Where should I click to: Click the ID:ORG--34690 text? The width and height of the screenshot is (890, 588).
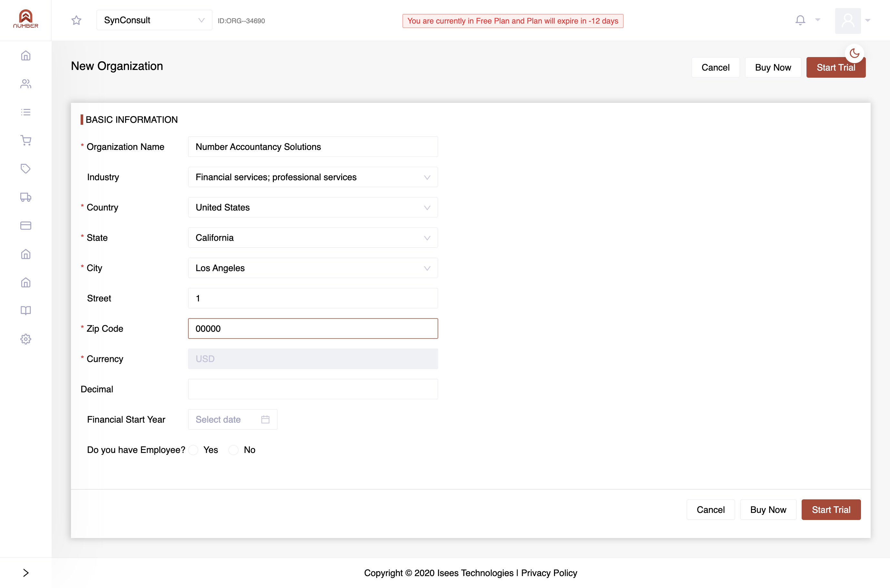click(x=241, y=21)
